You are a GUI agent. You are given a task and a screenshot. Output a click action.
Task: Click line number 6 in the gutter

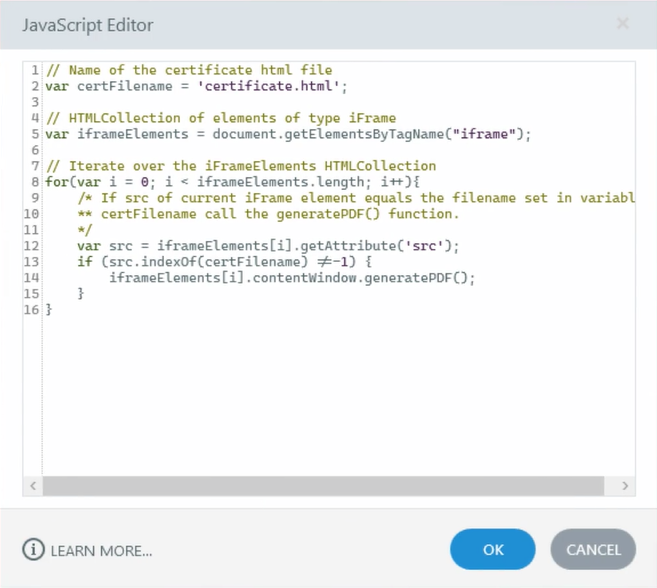(35, 150)
